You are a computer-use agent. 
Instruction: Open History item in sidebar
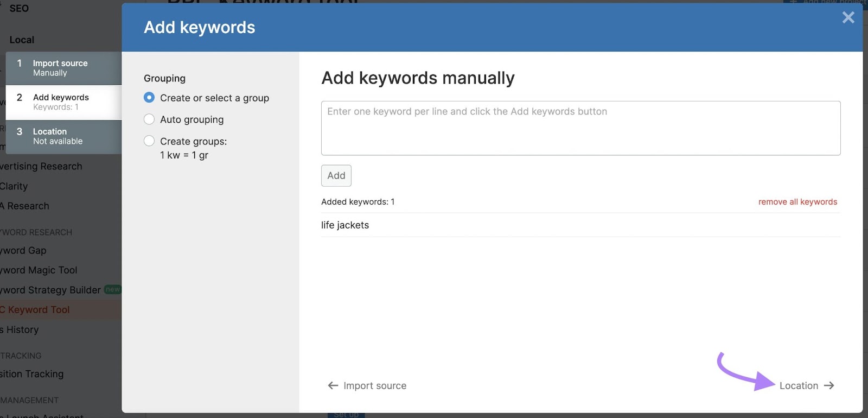[x=20, y=330]
